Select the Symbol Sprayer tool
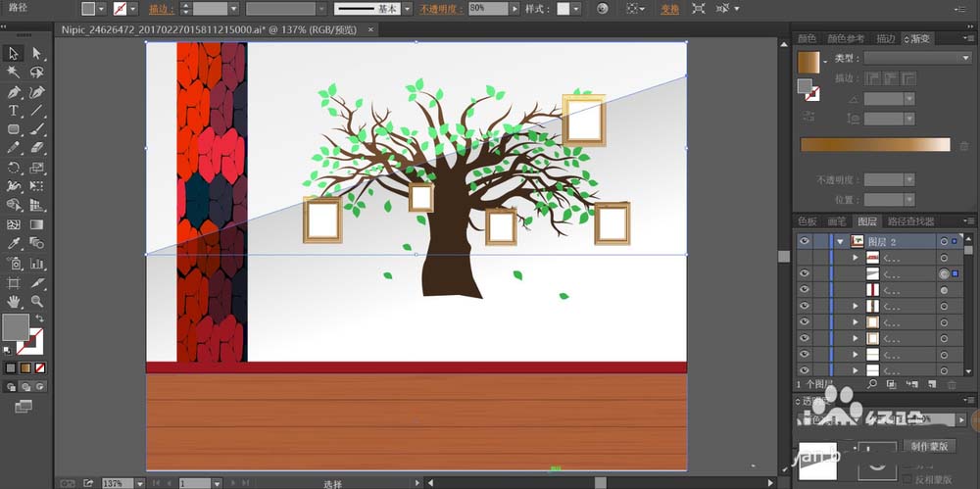Screen dimensions: 980x489 (x=13, y=264)
